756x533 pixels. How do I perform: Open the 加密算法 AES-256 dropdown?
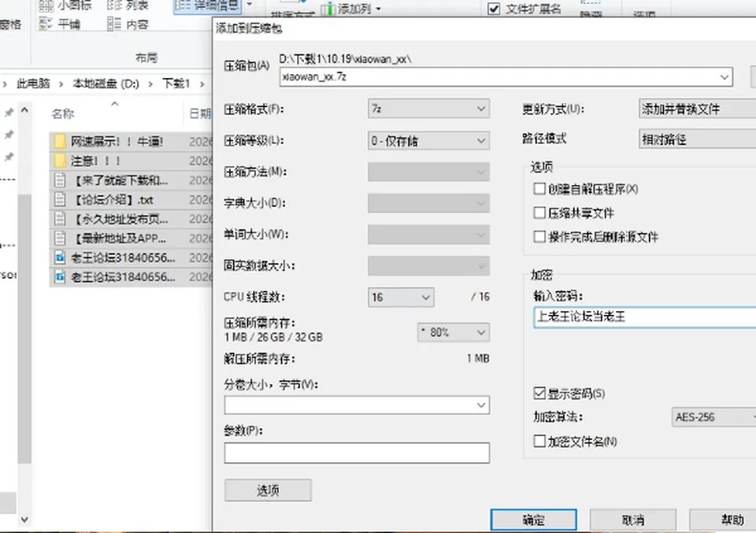pos(713,416)
